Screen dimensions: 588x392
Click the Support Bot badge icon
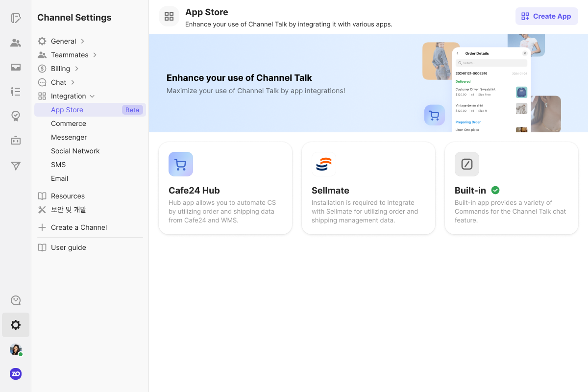point(15,116)
